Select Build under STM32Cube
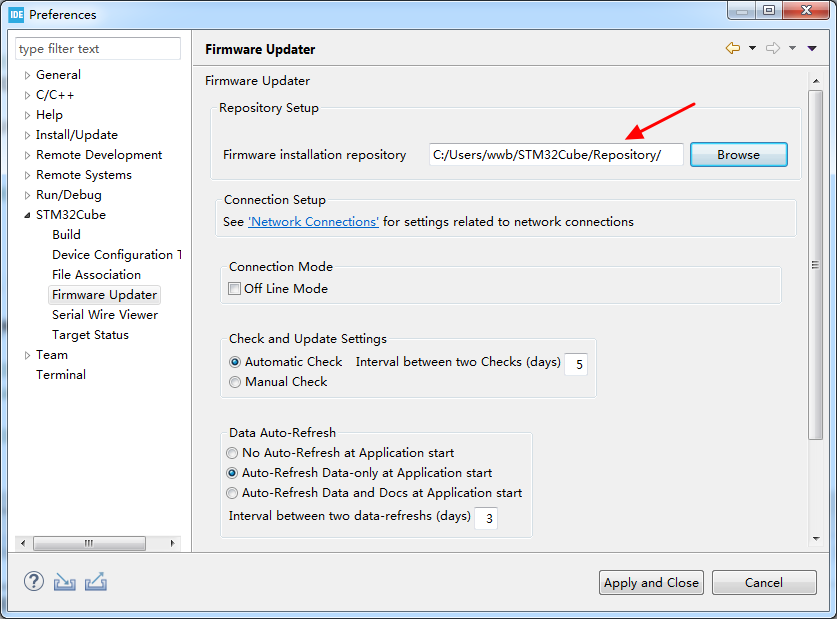Image resolution: width=837 pixels, height=619 pixels. (66, 235)
